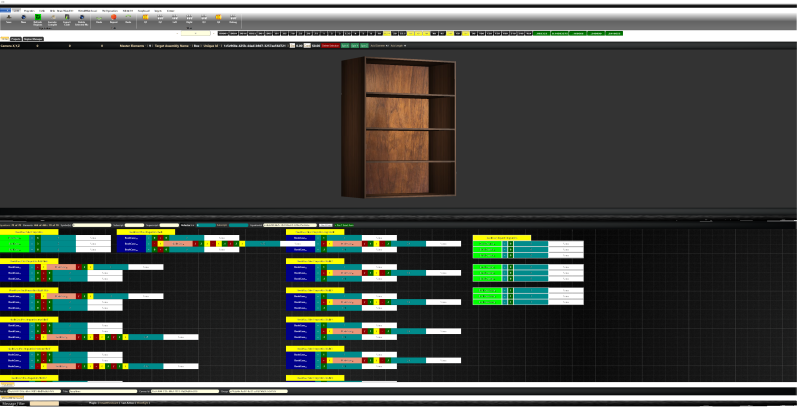Click the green Refresh Diagram icon
This screenshot has height=414, width=800.
(x=38, y=19)
